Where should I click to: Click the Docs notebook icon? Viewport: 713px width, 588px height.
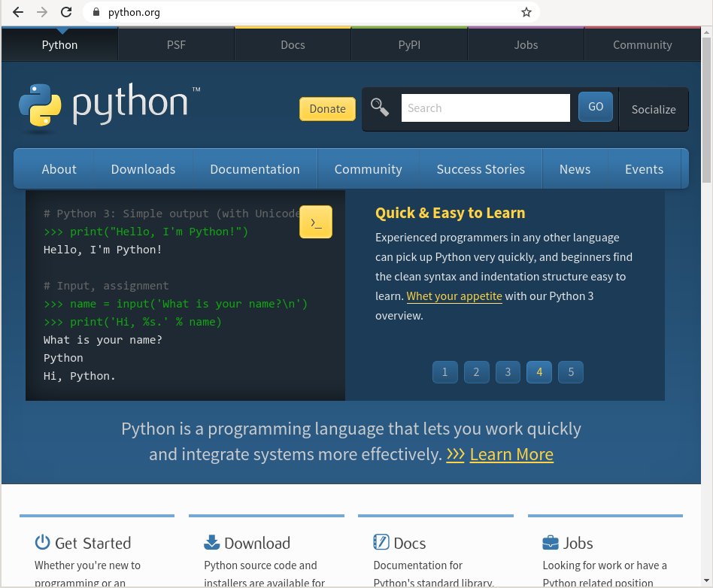point(381,542)
